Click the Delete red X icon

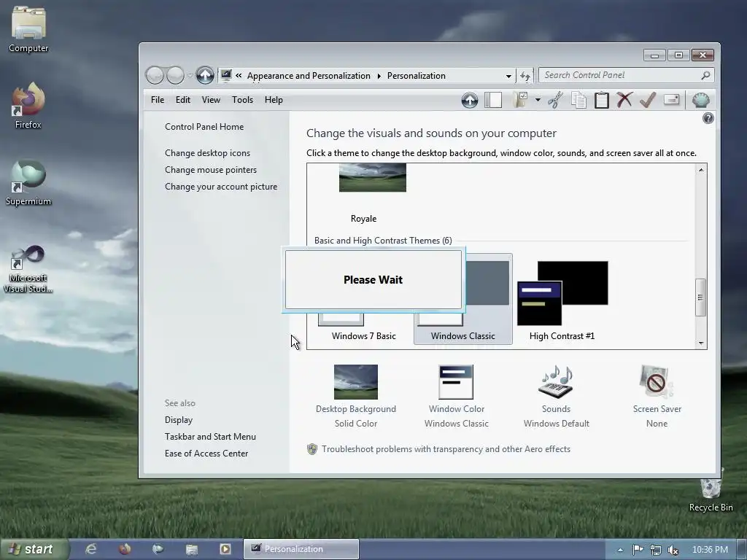pos(624,100)
